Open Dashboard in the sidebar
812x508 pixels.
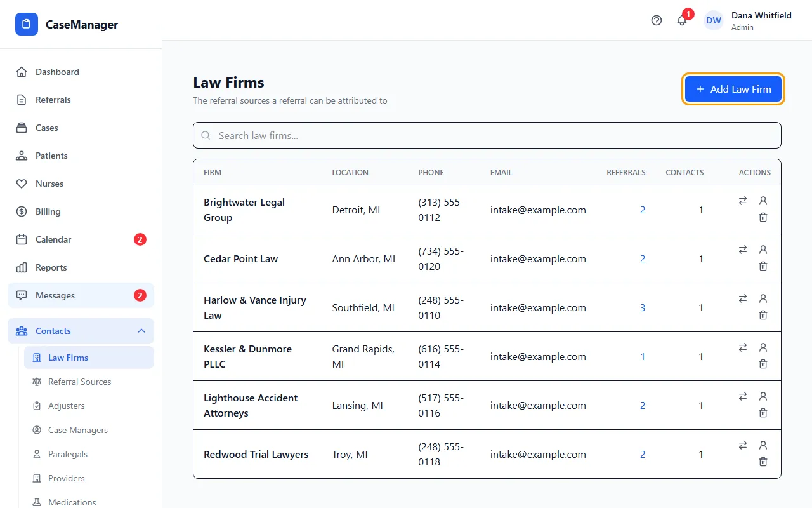click(81, 72)
